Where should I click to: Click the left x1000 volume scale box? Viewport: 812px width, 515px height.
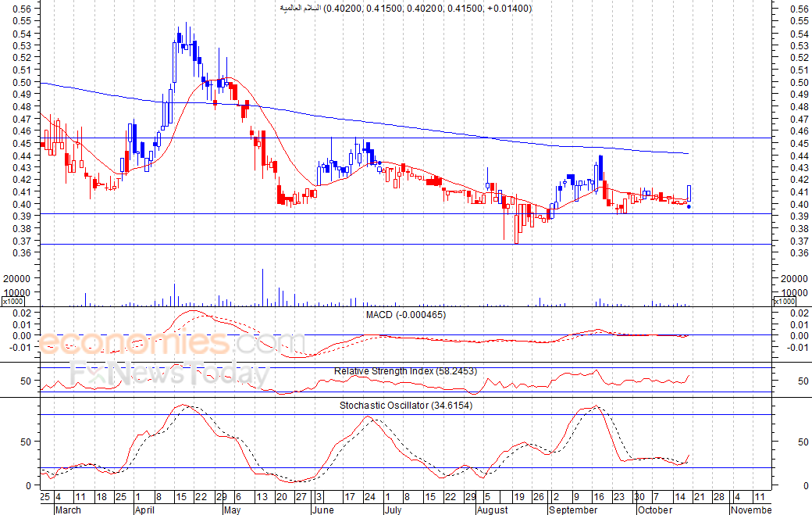tap(12, 301)
